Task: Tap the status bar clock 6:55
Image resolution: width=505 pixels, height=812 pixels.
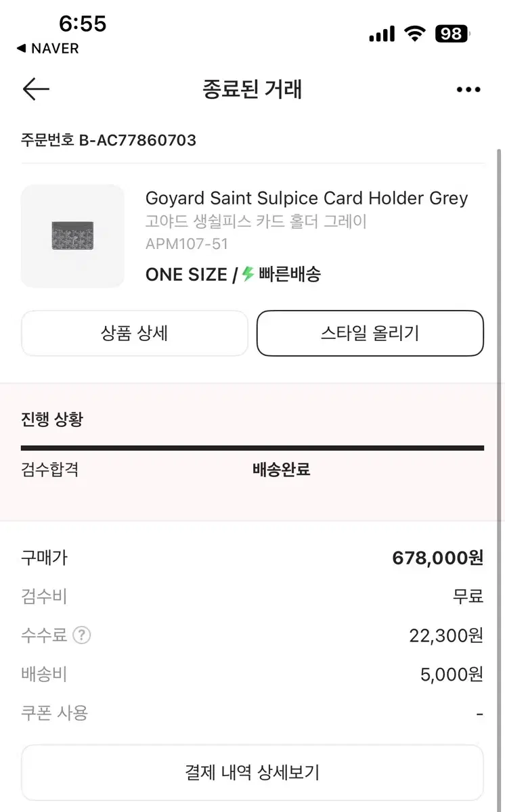Action: (83, 24)
